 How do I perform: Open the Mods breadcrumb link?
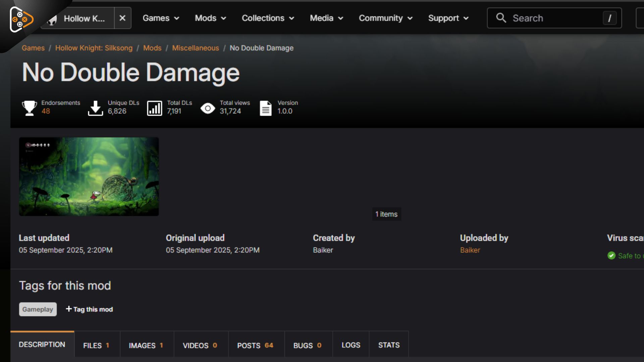click(152, 48)
